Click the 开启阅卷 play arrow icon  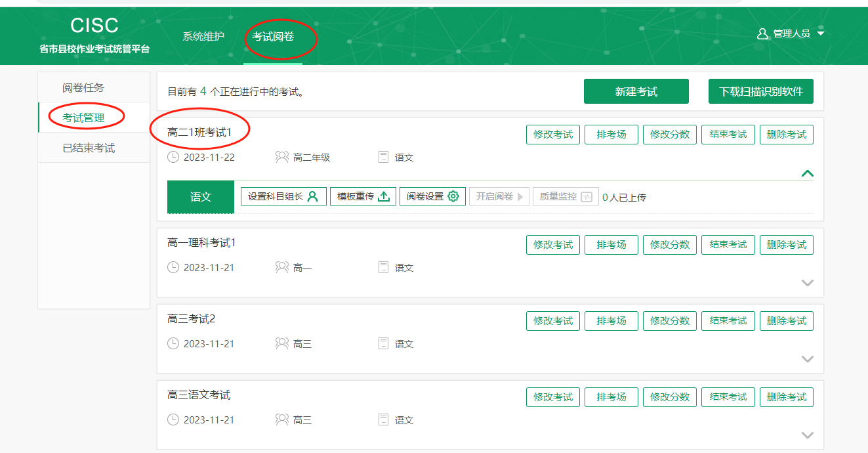(x=520, y=196)
